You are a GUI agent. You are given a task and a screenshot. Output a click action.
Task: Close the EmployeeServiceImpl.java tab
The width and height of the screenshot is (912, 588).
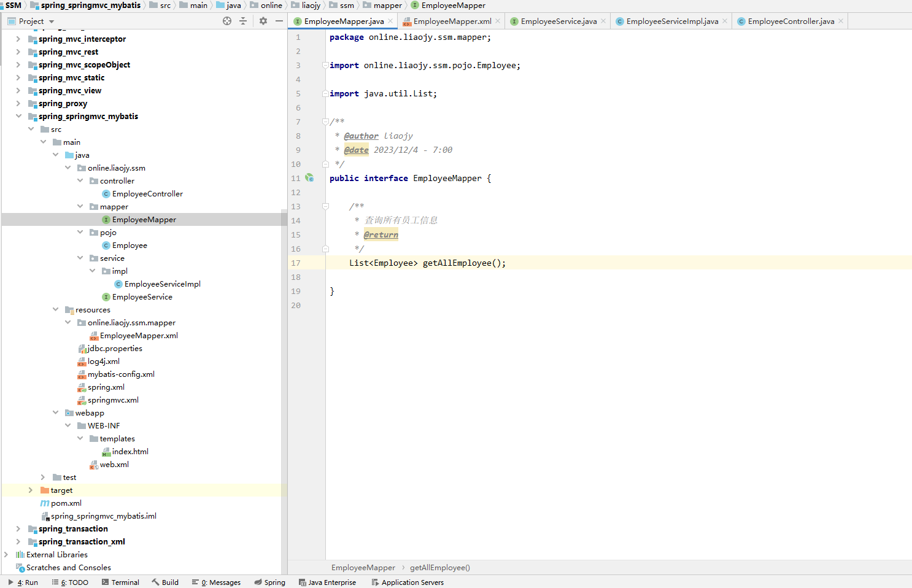(x=725, y=21)
